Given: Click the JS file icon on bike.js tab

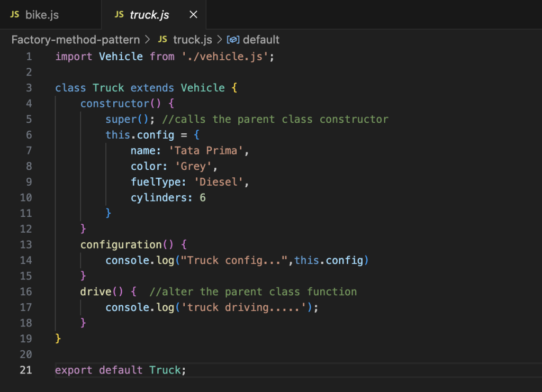Looking at the screenshot, I should click(x=14, y=14).
